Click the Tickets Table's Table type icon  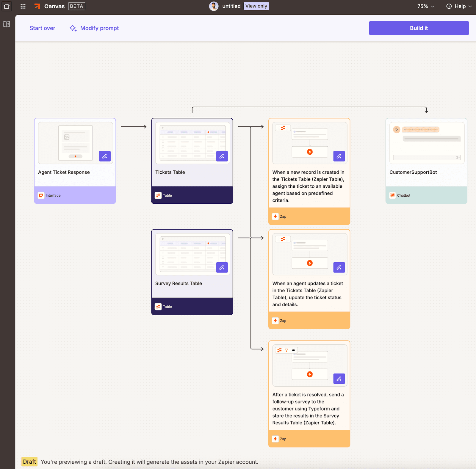(x=158, y=195)
